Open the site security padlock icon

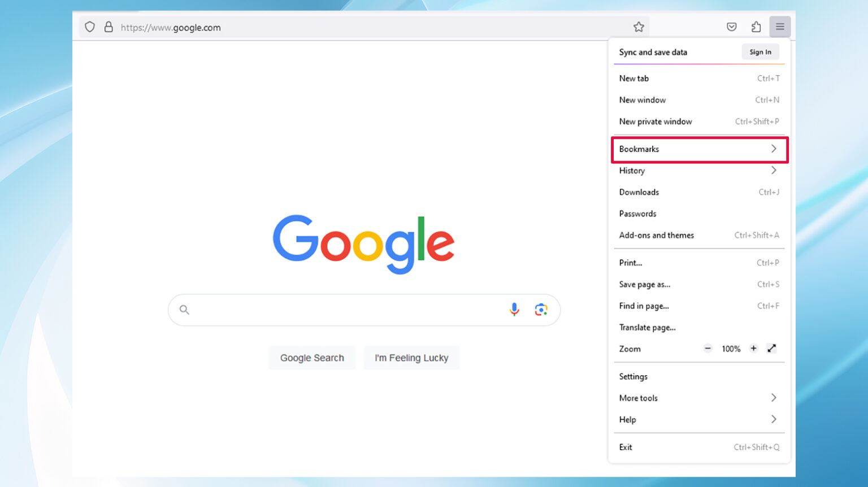[x=108, y=27]
